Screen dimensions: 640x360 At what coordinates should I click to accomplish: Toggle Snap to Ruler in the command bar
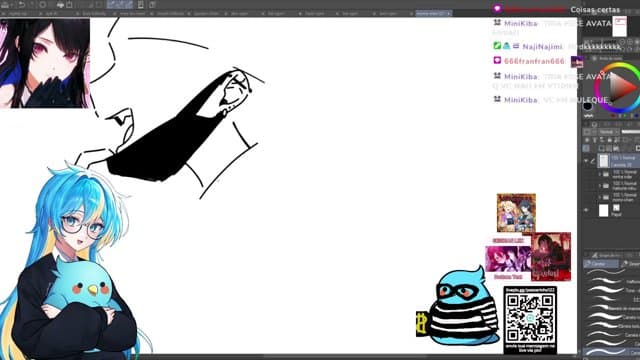[111, 5]
